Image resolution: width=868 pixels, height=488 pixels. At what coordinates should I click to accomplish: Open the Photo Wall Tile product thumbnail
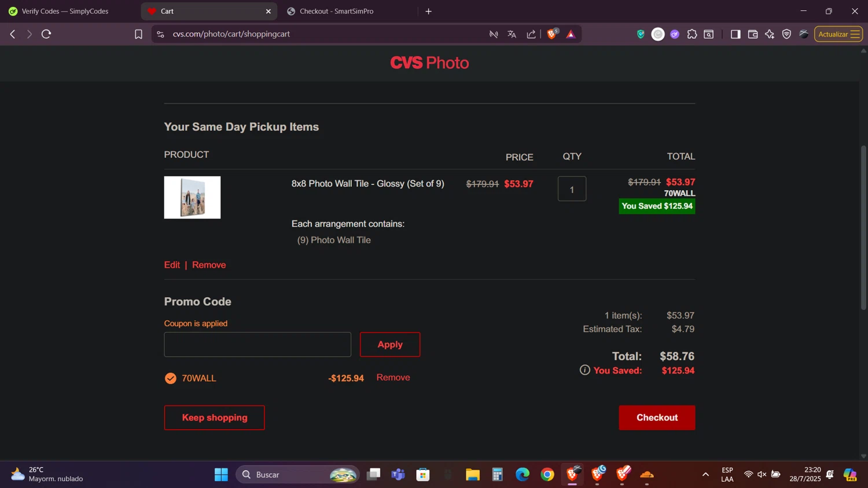(x=192, y=197)
